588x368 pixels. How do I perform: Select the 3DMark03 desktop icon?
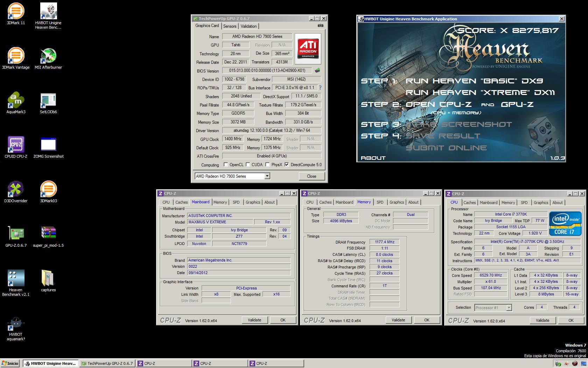click(48, 192)
